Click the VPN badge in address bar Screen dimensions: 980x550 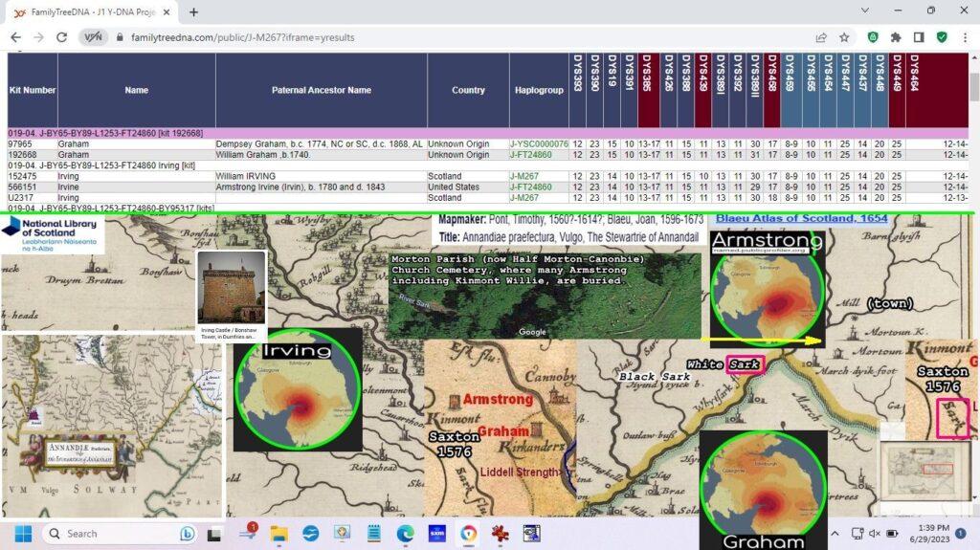[x=93, y=37]
